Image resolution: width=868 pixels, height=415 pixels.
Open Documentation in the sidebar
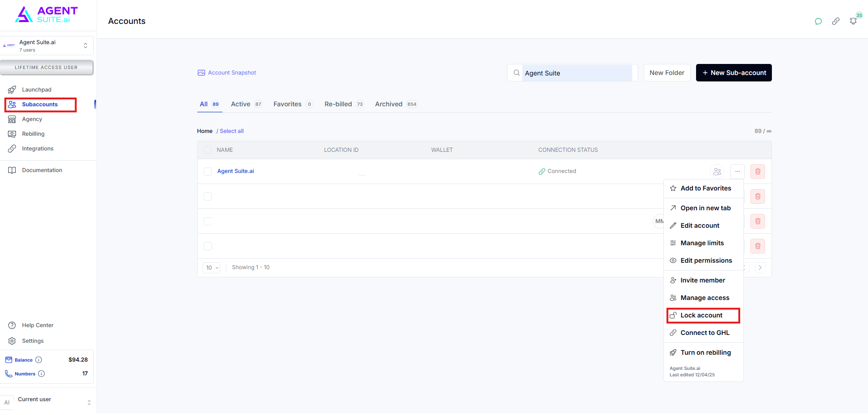tap(42, 170)
